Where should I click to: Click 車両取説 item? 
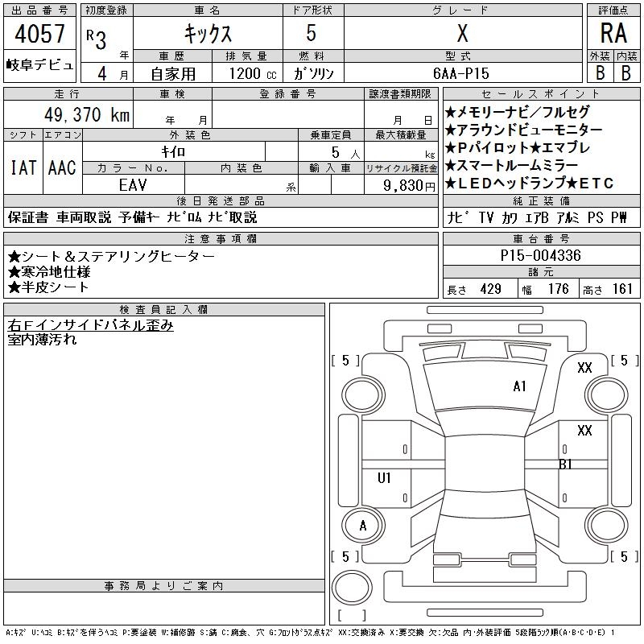(x=84, y=217)
